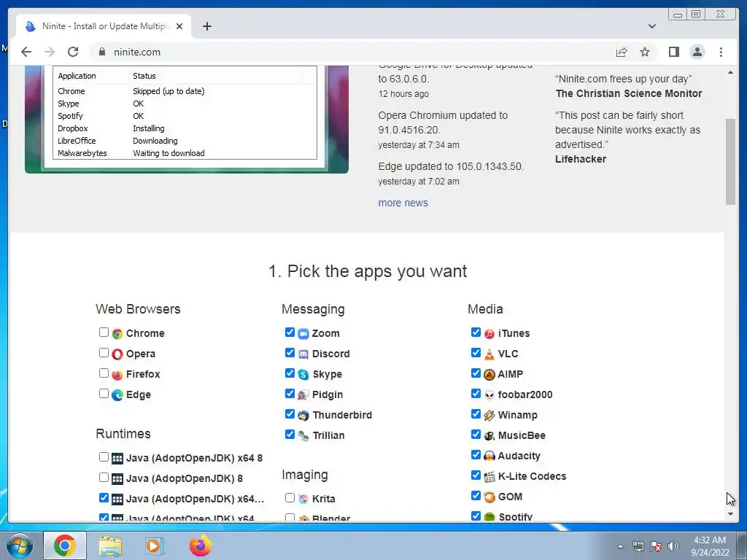Click the Edge logo icon

(117, 394)
